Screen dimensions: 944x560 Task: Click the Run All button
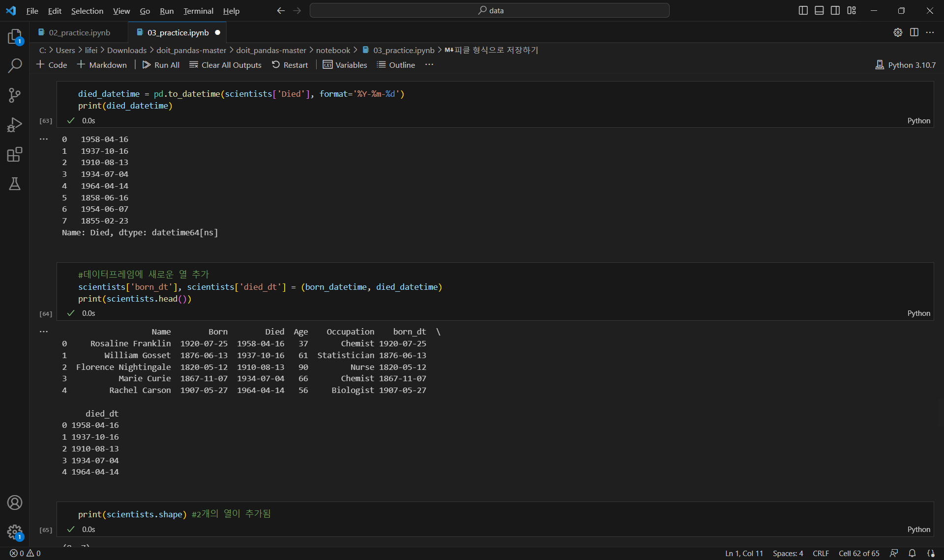[161, 65]
